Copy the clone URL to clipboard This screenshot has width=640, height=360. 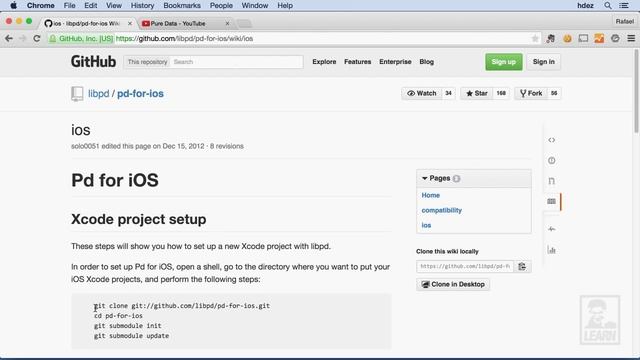pos(522,267)
